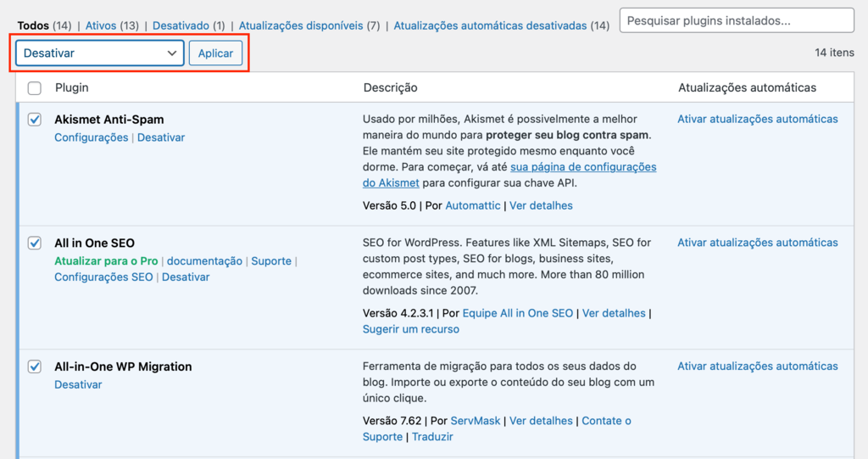Click Ver detalhes for Akismet
Image resolution: width=868 pixels, height=459 pixels.
(x=541, y=205)
